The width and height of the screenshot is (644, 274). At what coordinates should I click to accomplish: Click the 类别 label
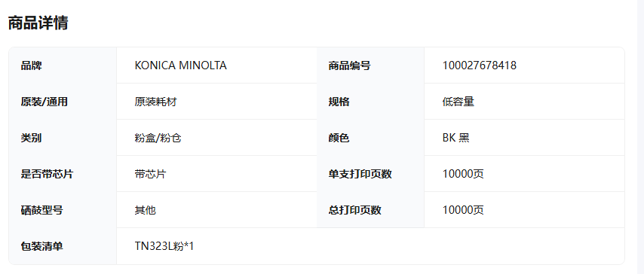31,138
